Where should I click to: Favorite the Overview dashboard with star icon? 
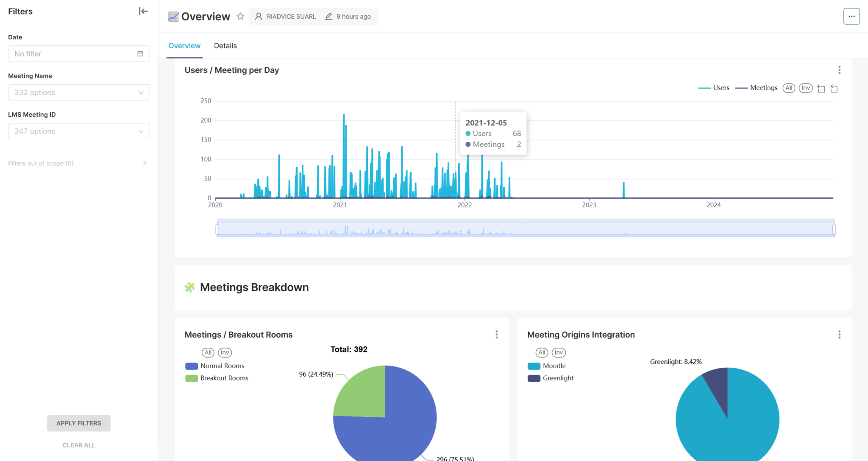[240, 17]
